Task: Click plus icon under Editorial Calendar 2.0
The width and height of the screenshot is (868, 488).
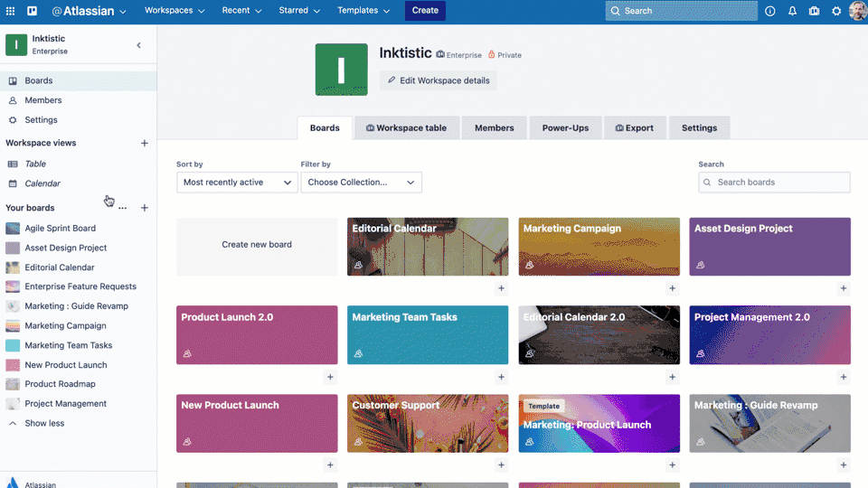Action: coord(672,377)
